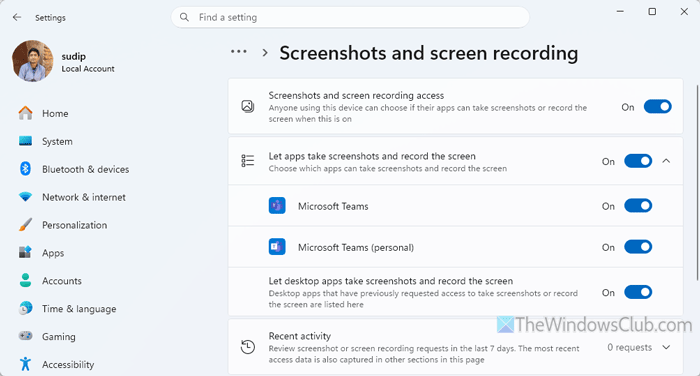Click the Recent activity clock icon

click(x=248, y=347)
